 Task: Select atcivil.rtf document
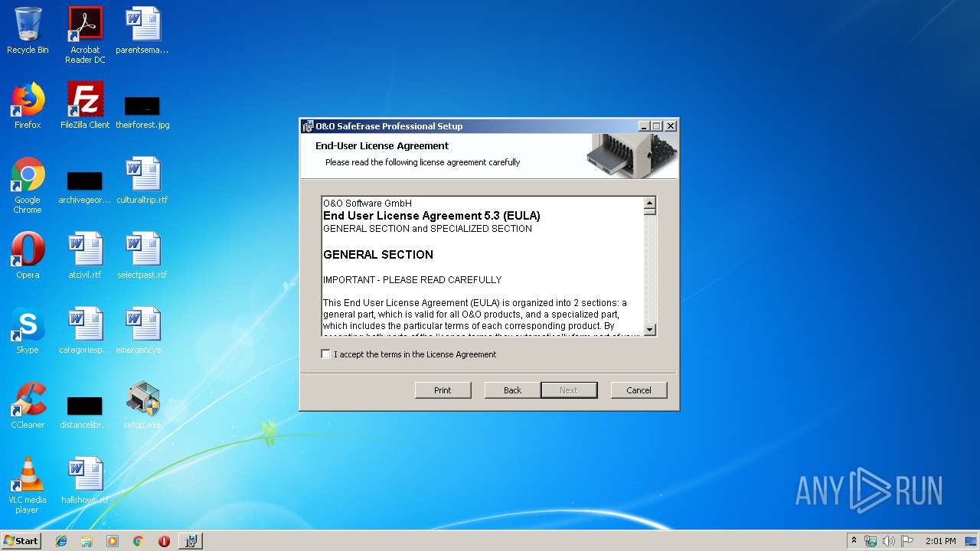click(x=85, y=256)
